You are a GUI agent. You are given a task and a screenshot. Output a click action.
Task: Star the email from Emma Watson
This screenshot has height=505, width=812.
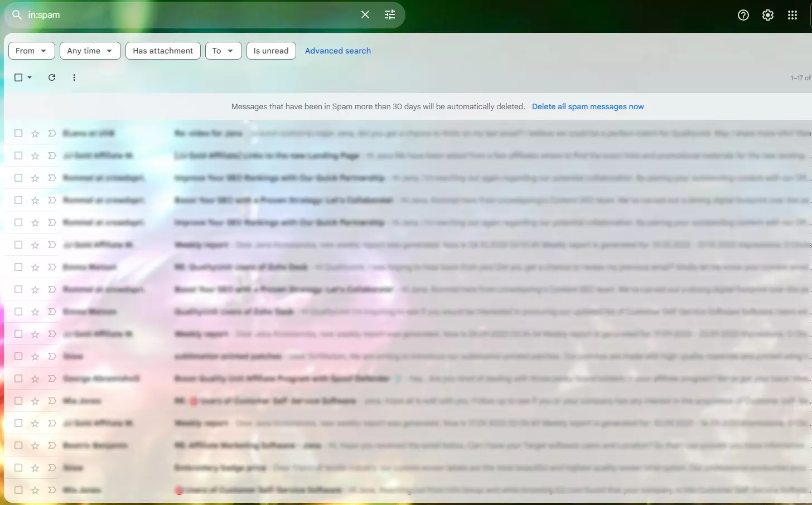click(x=34, y=267)
